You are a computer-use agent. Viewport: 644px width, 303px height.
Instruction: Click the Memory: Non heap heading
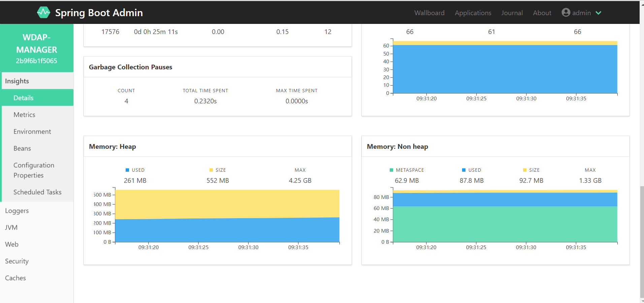pyautogui.click(x=397, y=146)
